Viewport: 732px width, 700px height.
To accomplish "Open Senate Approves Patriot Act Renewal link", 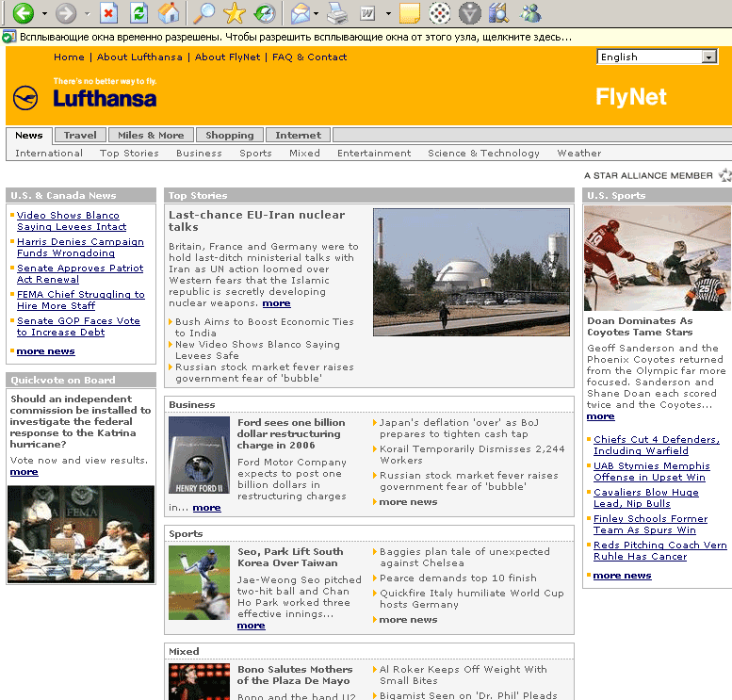I will (80, 273).
